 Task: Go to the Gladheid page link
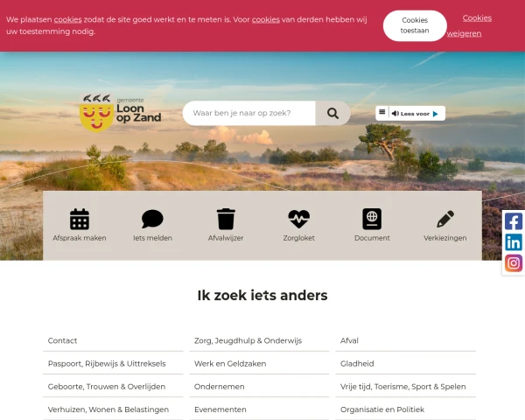coord(405,363)
